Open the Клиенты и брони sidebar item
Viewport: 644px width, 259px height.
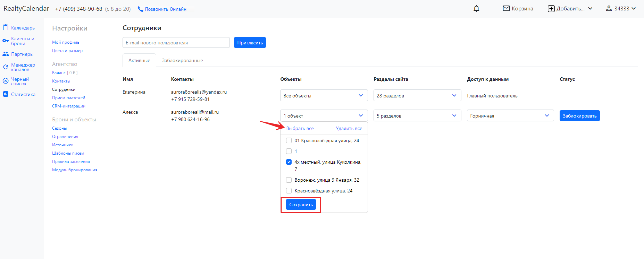tap(23, 41)
